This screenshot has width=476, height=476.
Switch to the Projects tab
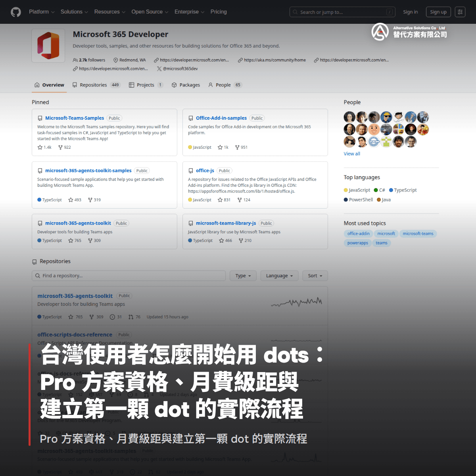(x=146, y=85)
